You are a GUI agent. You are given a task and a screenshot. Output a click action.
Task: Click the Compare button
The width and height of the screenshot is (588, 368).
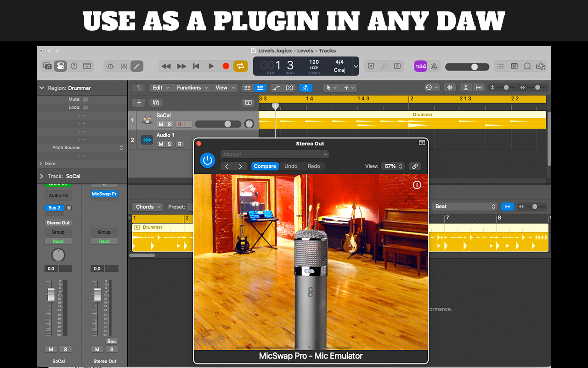265,167
